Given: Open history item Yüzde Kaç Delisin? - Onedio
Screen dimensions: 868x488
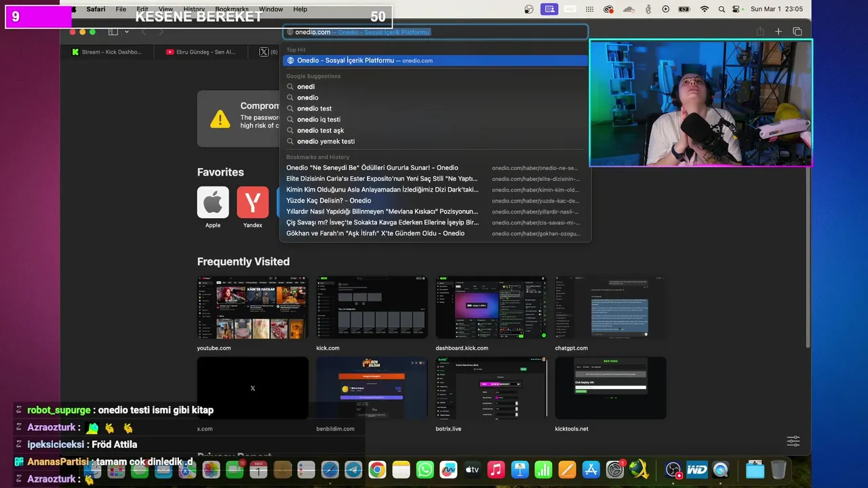Looking at the screenshot, I should click(435, 201).
